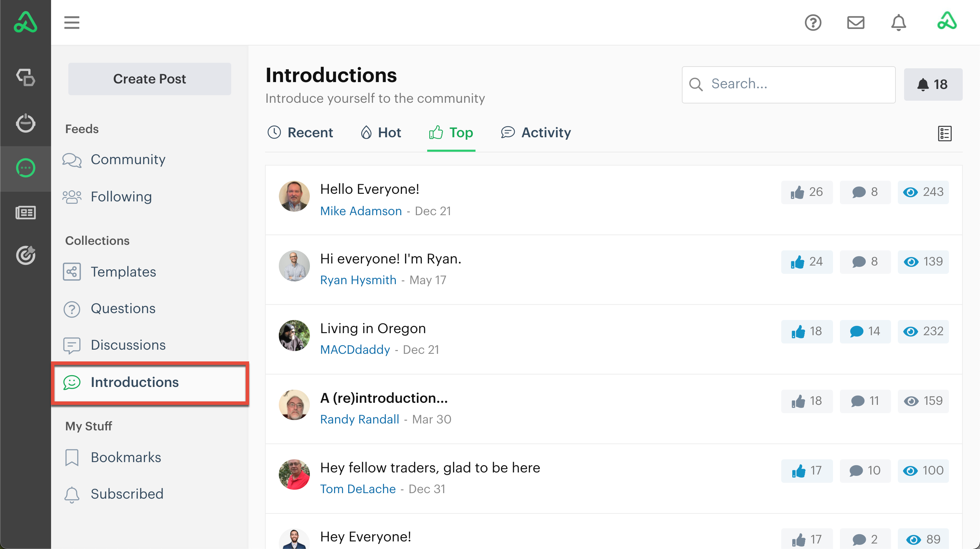Switch to the Recent tab

300,133
